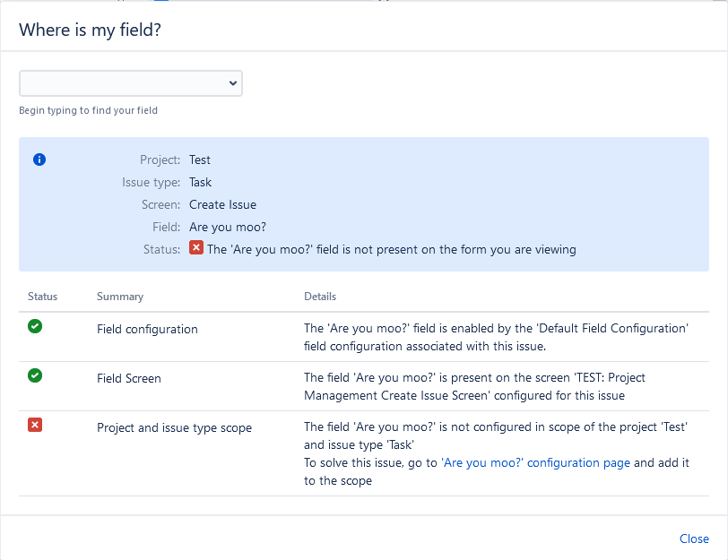
Task: Select the 'Field configuration' summary row text
Action: 147,329
